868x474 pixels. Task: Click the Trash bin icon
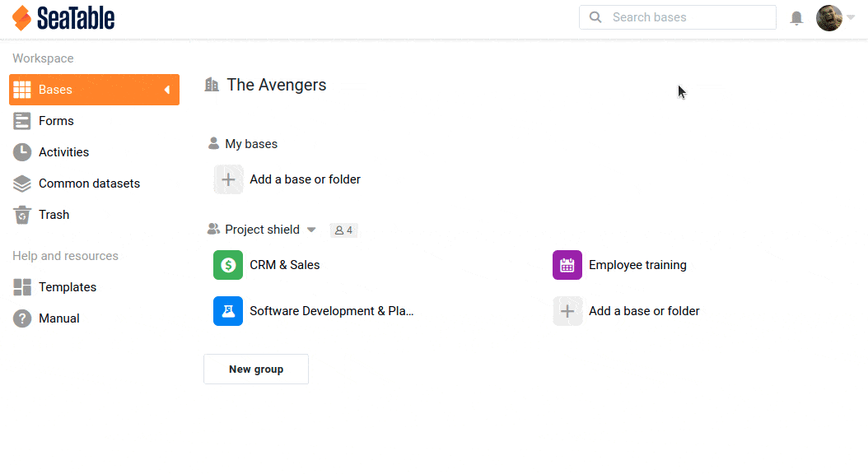(x=22, y=215)
